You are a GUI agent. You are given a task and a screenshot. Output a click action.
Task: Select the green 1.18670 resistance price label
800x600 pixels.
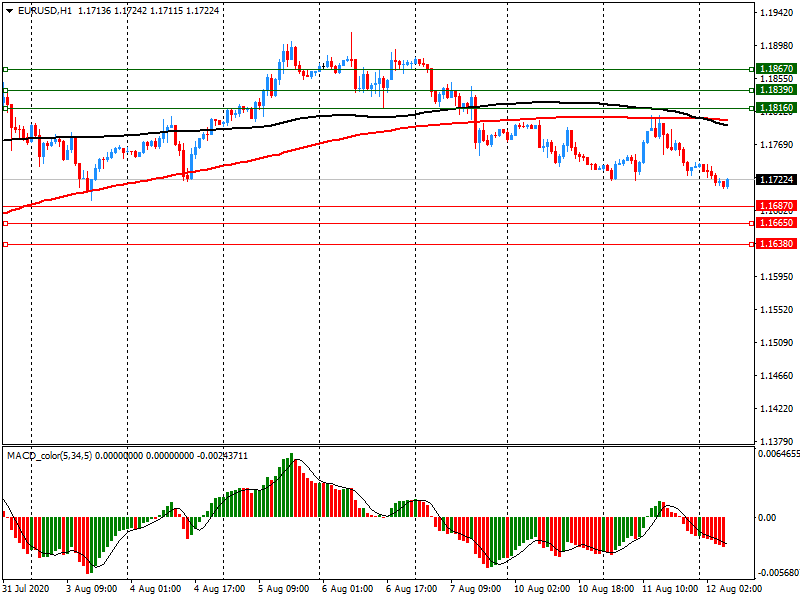coord(777,68)
